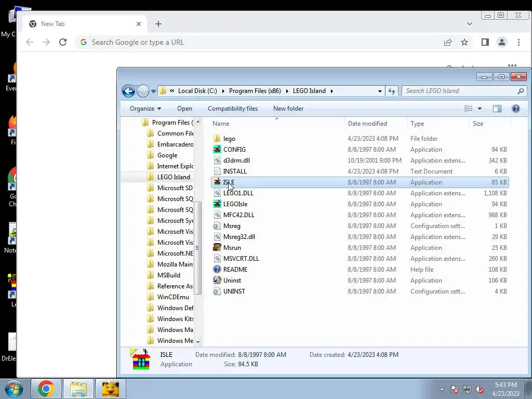Open a new Chrome tab
This screenshot has width=532, height=399.
[158, 24]
